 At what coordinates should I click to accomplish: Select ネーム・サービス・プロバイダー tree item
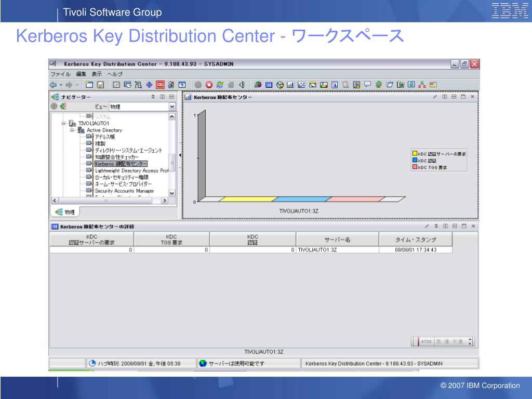[x=123, y=184]
